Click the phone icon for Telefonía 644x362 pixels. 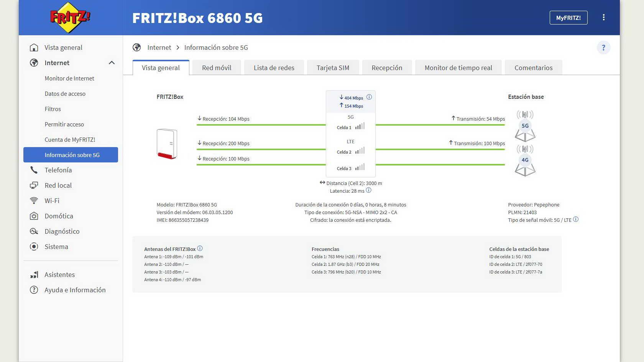(x=34, y=170)
